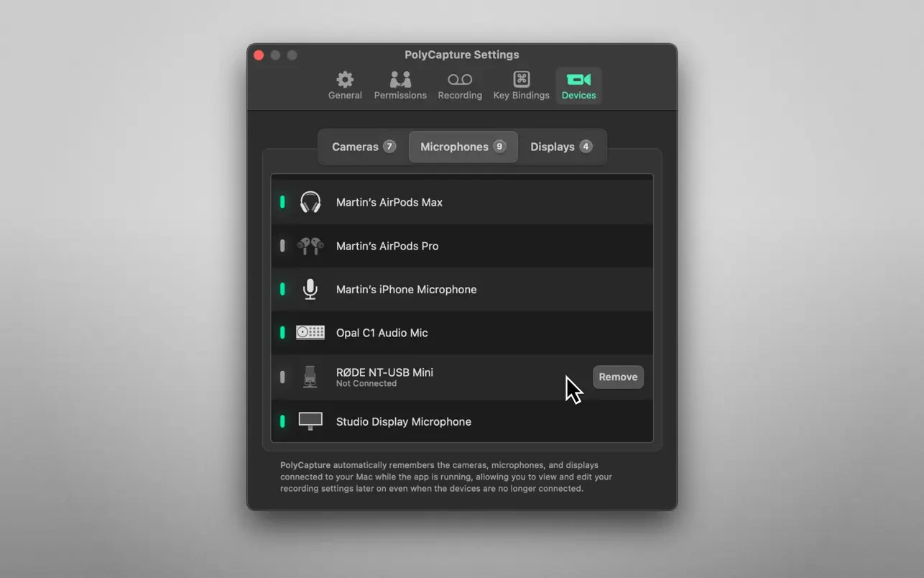Toggle status indicator for RØDE NT-USB Mini
The height and width of the screenshot is (578, 924).
click(x=282, y=377)
